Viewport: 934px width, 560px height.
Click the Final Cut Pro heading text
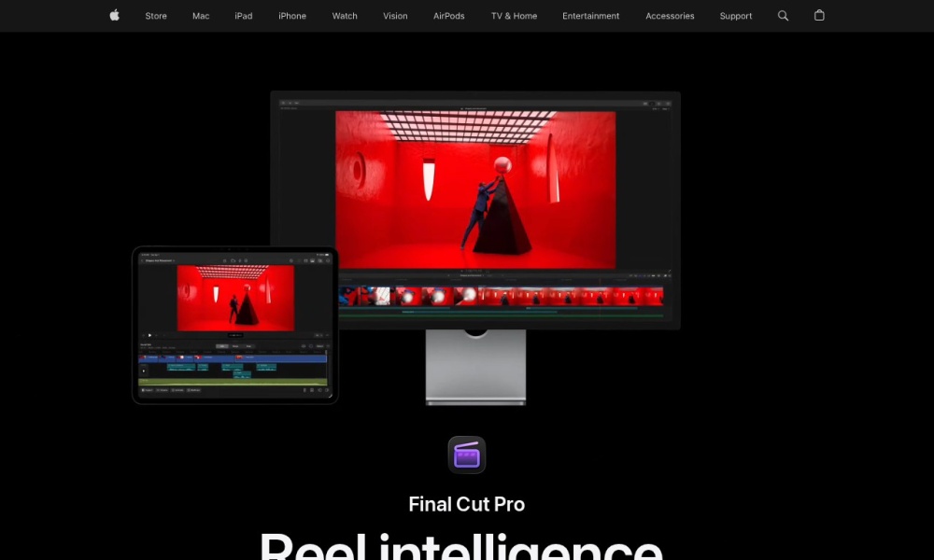click(x=466, y=504)
